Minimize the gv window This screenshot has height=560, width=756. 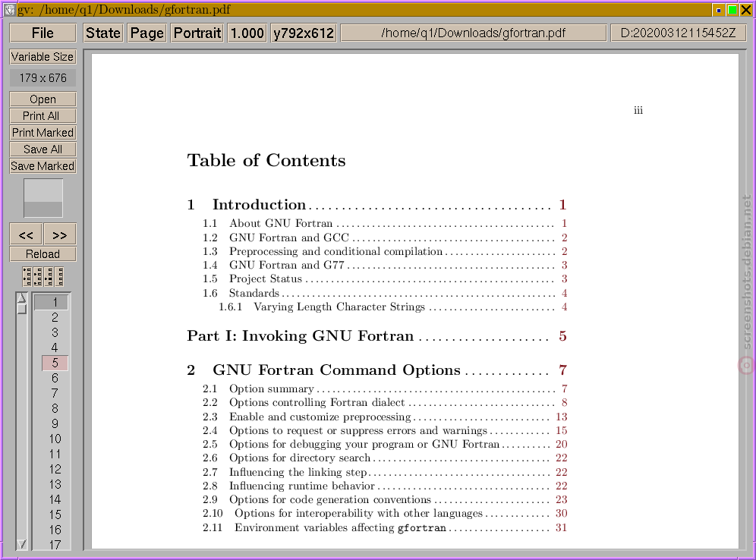(x=718, y=10)
